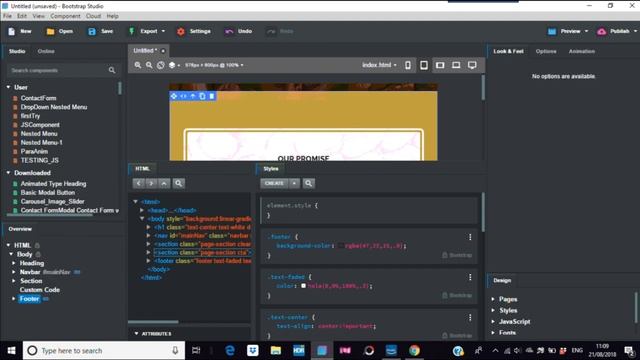The width and height of the screenshot is (640, 360).
Task: Open the index.html page dropdown
Action: tap(379, 65)
